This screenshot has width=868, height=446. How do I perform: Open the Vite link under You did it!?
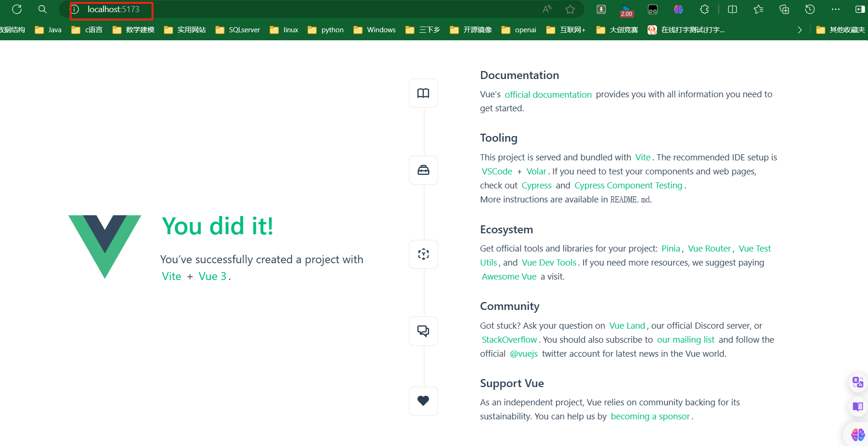tap(171, 276)
